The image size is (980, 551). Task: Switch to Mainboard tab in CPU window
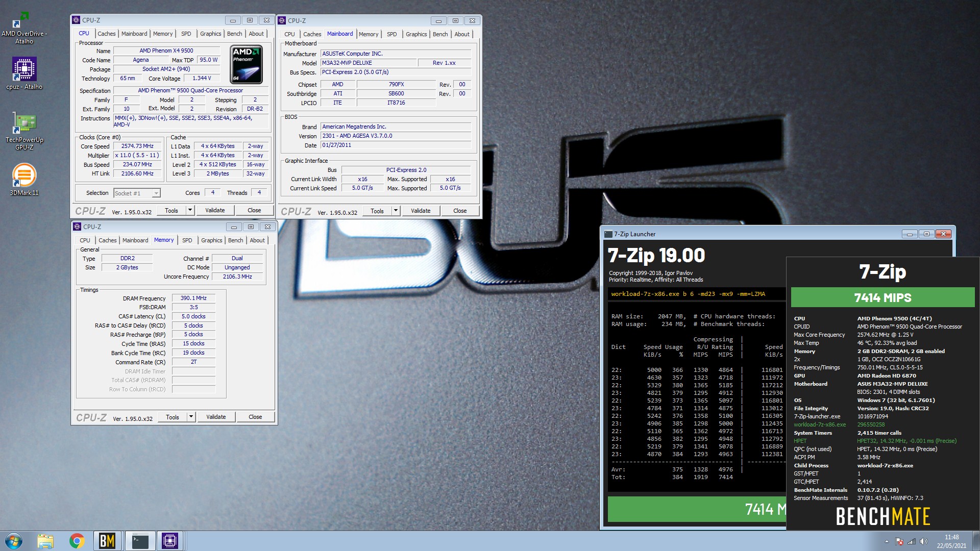[x=134, y=34]
